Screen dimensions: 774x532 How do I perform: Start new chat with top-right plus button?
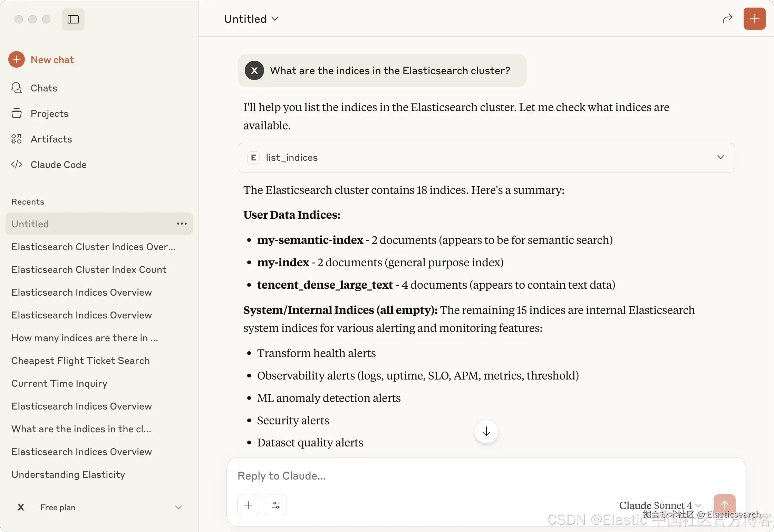(x=754, y=19)
